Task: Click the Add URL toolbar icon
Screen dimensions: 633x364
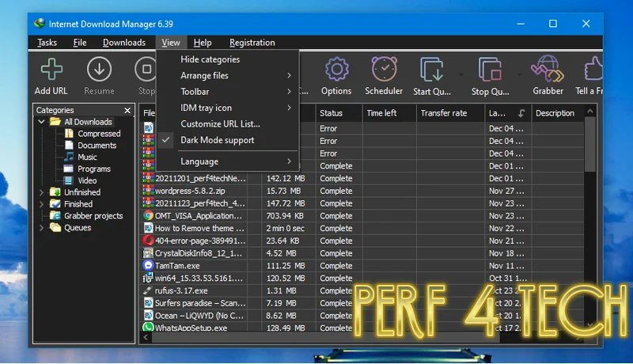Action: [51, 70]
